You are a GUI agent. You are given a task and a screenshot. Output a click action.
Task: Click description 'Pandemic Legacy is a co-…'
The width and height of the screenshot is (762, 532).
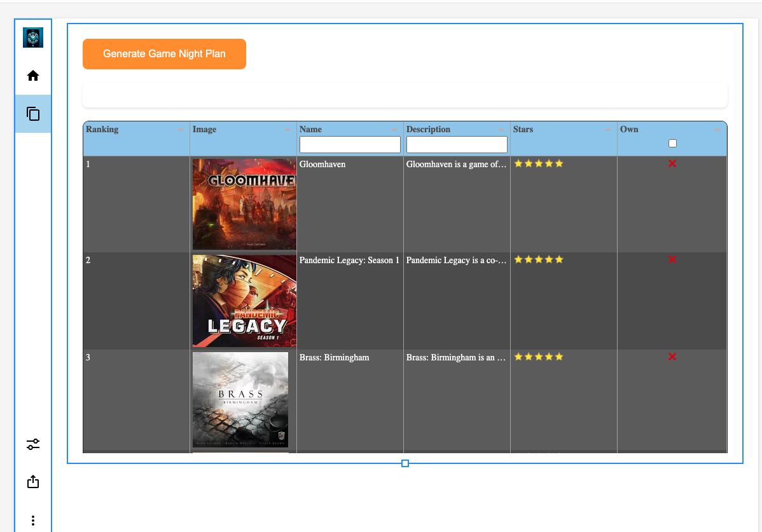(x=456, y=260)
